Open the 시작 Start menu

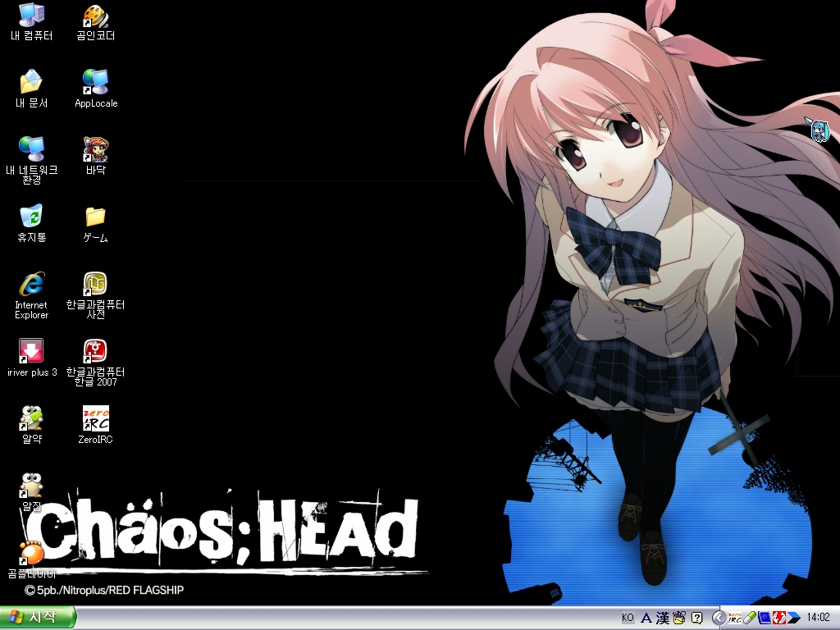[38, 618]
